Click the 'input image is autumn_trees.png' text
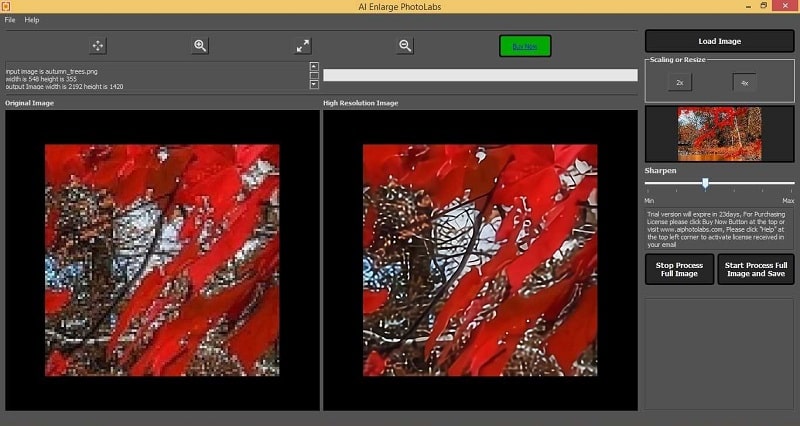The width and height of the screenshot is (800, 426). point(52,72)
